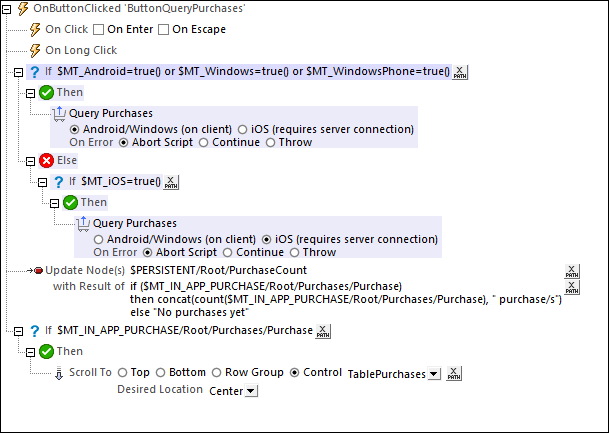Select Scroll To Control radio button
Image resolution: width=609 pixels, height=433 pixels.
click(x=295, y=373)
